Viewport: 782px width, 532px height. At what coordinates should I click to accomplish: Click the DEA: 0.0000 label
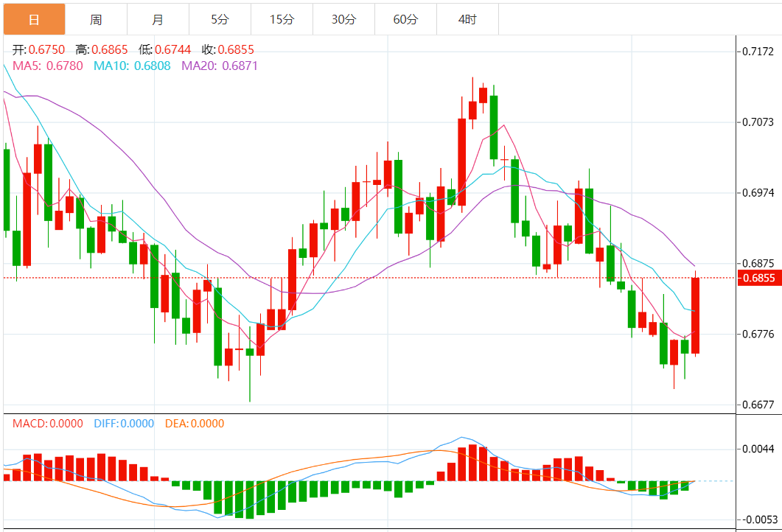pos(195,423)
